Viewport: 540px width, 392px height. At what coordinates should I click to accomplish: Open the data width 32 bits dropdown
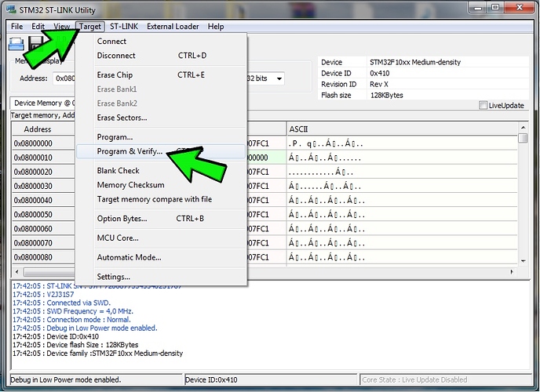pos(279,78)
